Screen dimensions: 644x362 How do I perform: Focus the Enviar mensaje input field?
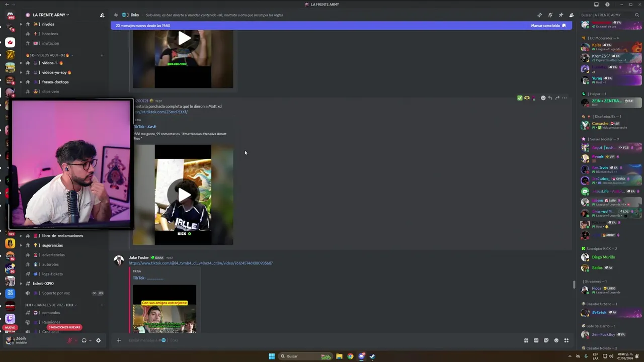pyautogui.click(x=322, y=340)
